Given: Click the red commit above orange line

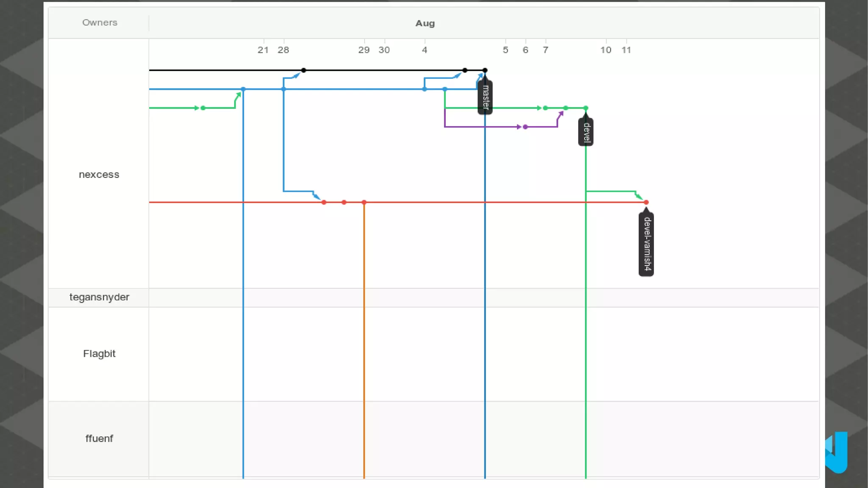Looking at the screenshot, I should [364, 202].
